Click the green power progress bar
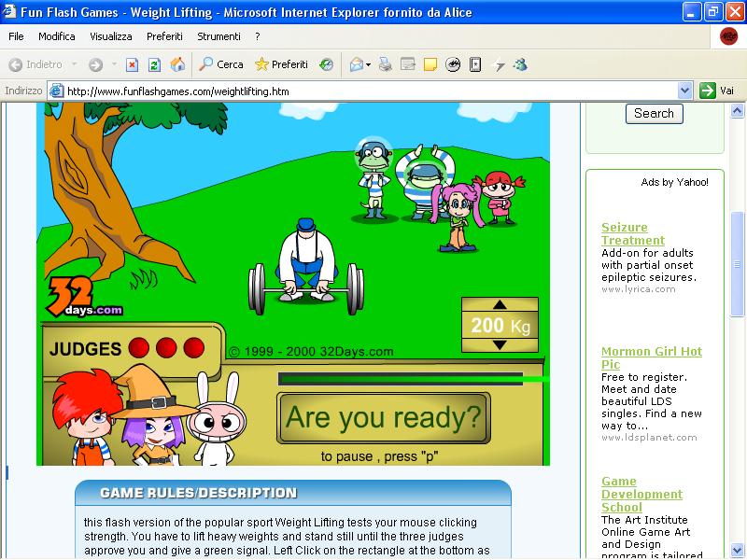Image resolution: width=747 pixels, height=560 pixels. 402,379
